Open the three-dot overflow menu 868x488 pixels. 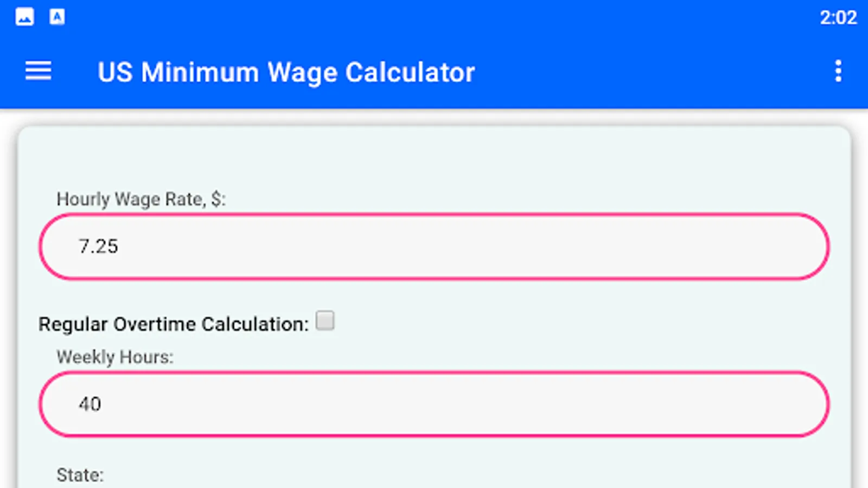coord(838,71)
